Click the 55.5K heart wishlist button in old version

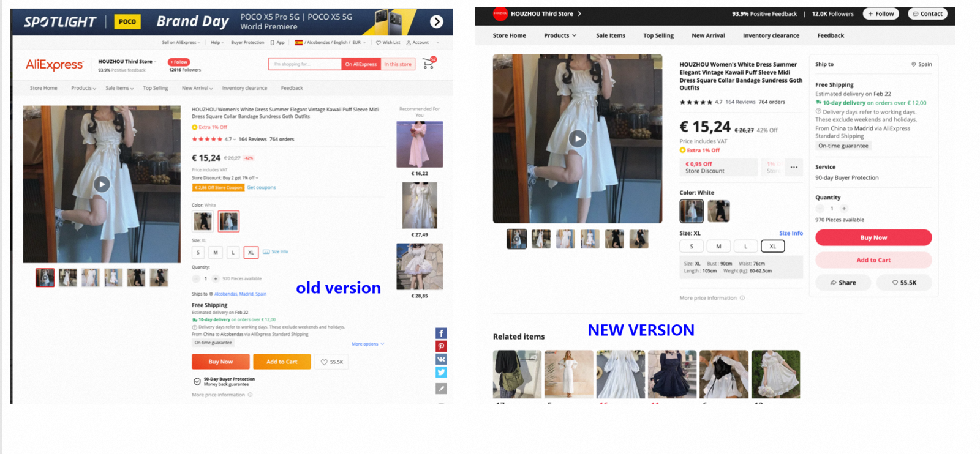coord(333,362)
